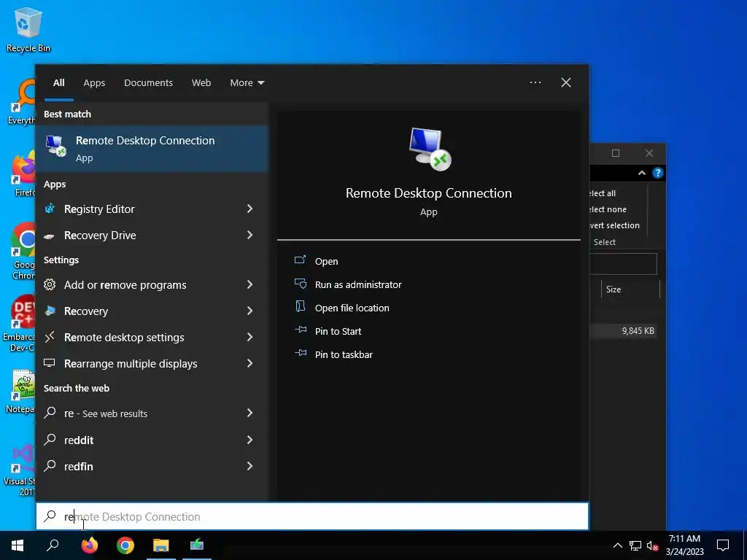This screenshot has width=747, height=560.
Task: Click into the search text box
Action: pyautogui.click(x=312, y=516)
